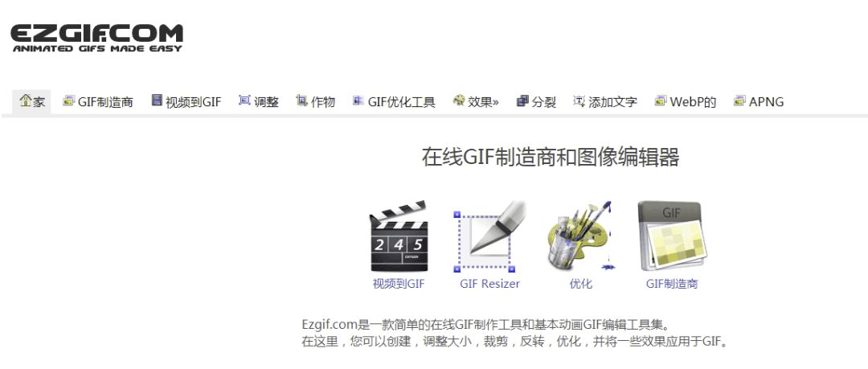Click the text starting '在这里，您可以创建'
This screenshot has width=868, height=369.
coord(515,341)
